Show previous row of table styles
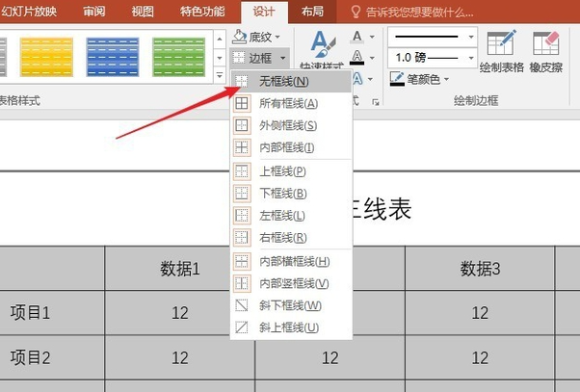Screen dimensions: 580x392 click(220, 39)
